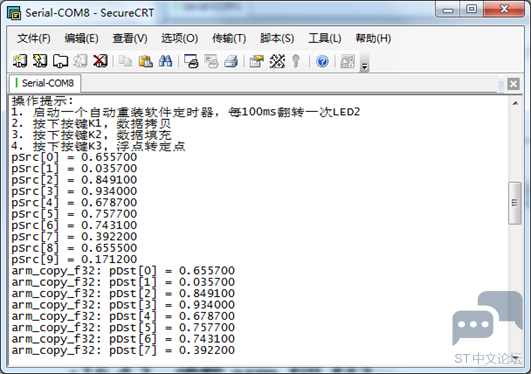Click the text 'pSrc[9] = 0.171200'

coord(74,259)
